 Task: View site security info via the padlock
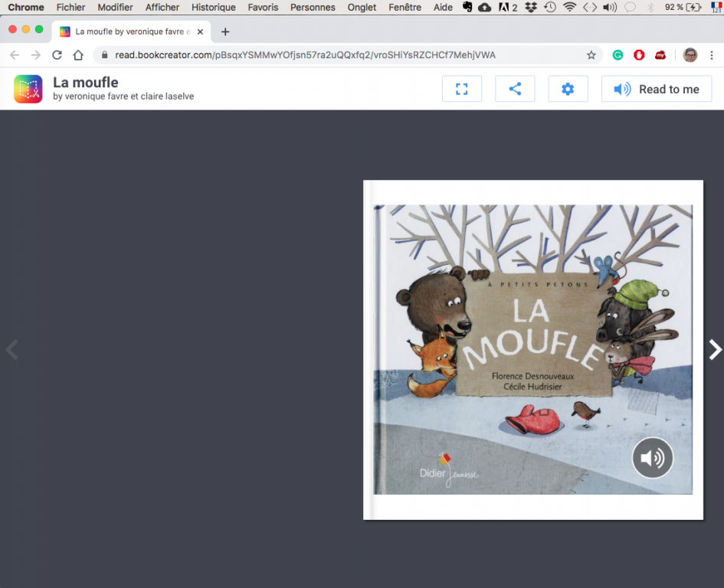[105, 55]
